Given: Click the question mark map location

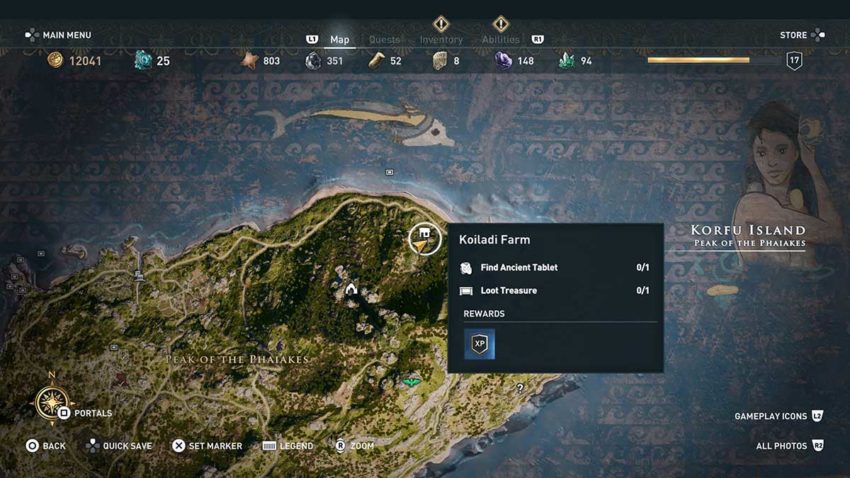Looking at the screenshot, I should point(520,387).
